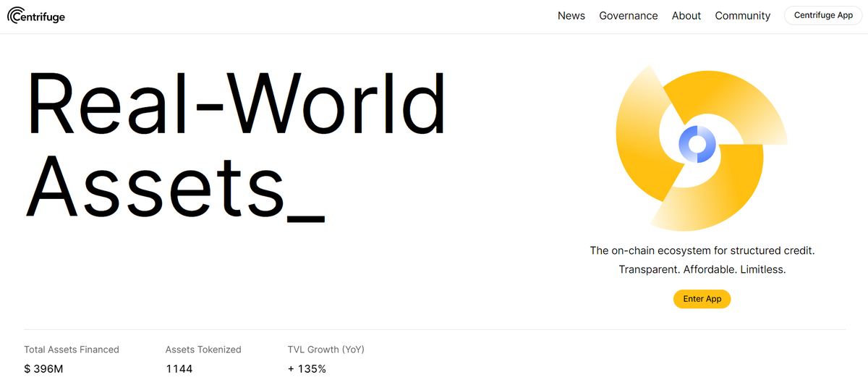
Task: Click the '$ 396M' value
Action: pyautogui.click(x=43, y=369)
